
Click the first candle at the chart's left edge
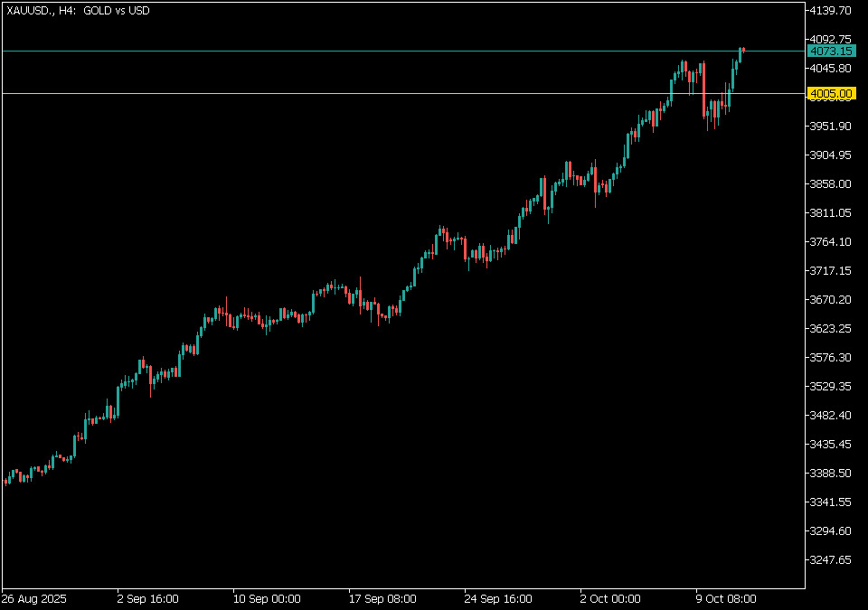pos(5,480)
